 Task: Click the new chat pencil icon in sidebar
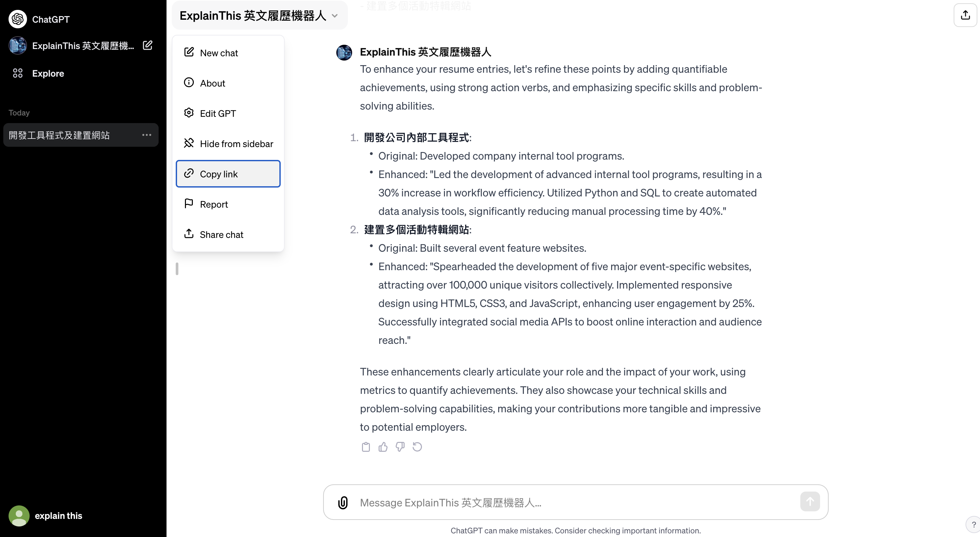(x=148, y=46)
